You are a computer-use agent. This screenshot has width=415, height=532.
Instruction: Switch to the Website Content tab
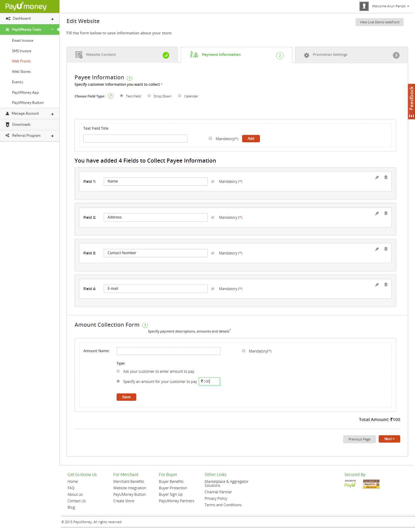point(122,55)
